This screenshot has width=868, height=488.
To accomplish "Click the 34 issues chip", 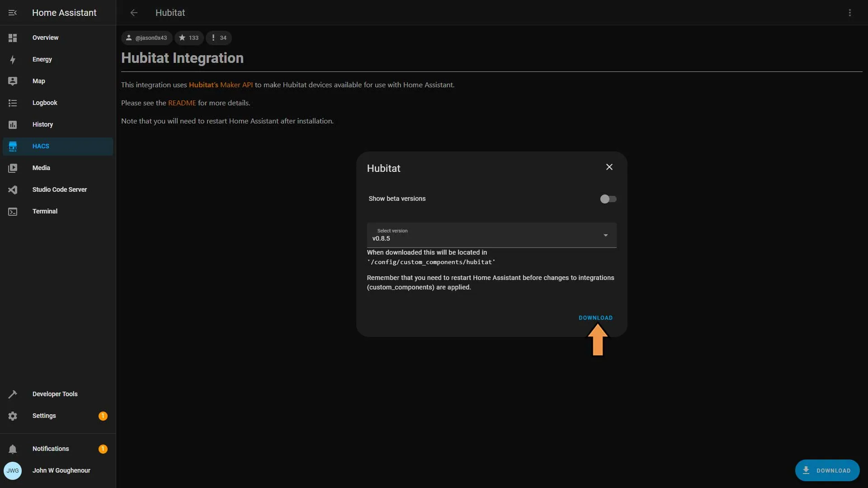I will tap(219, 38).
